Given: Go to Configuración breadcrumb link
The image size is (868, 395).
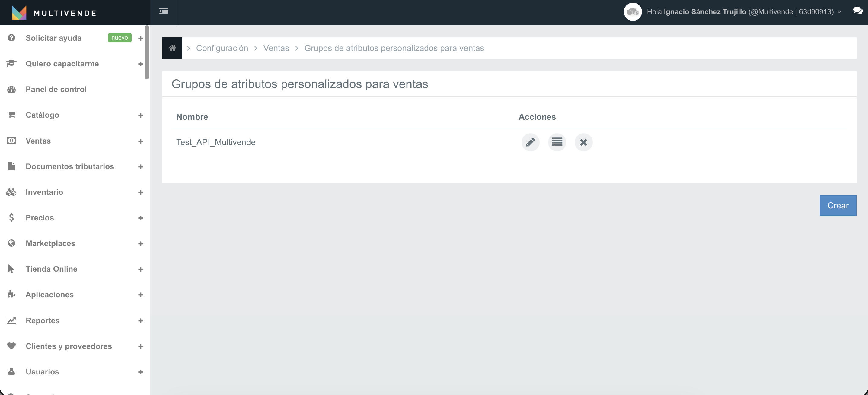Looking at the screenshot, I should coord(222,48).
